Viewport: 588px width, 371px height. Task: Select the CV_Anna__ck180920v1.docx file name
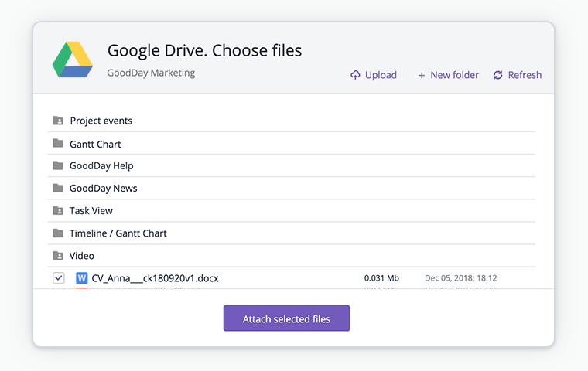[155, 278]
